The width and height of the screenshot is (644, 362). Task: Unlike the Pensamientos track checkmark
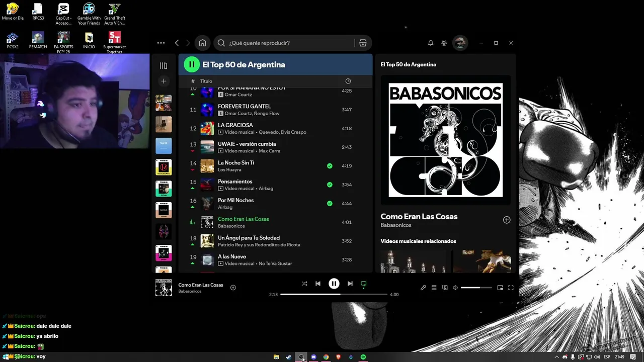(330, 185)
